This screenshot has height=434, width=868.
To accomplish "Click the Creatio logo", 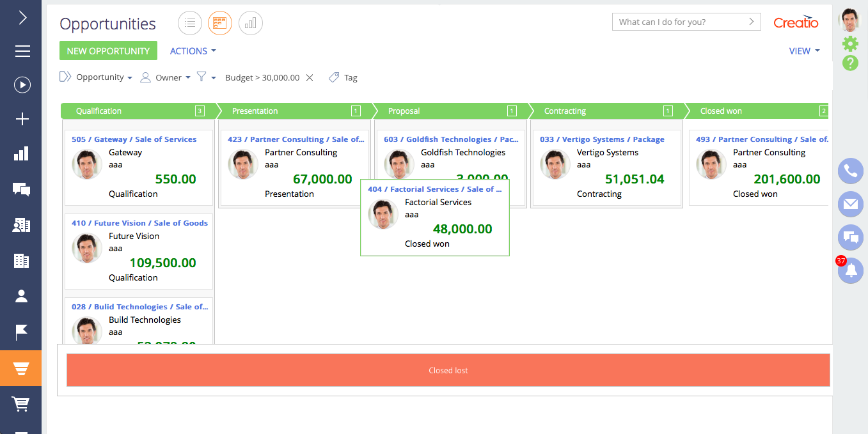I will pyautogui.click(x=796, y=22).
